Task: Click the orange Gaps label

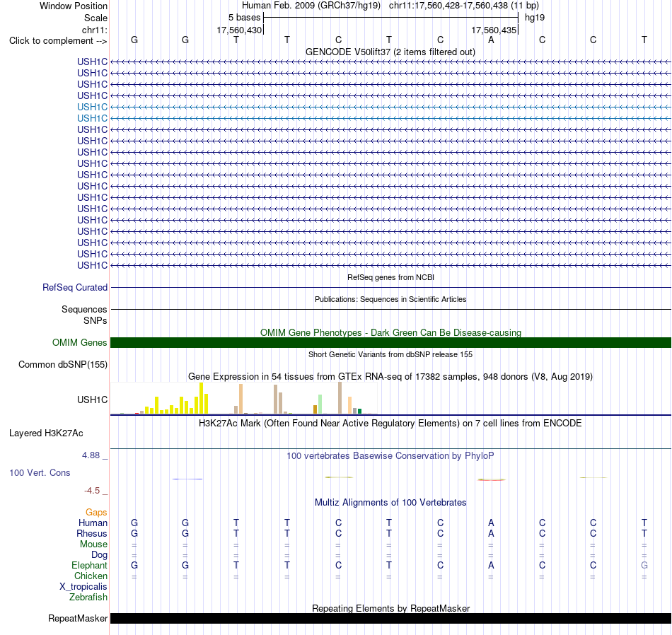Action: pos(96,513)
